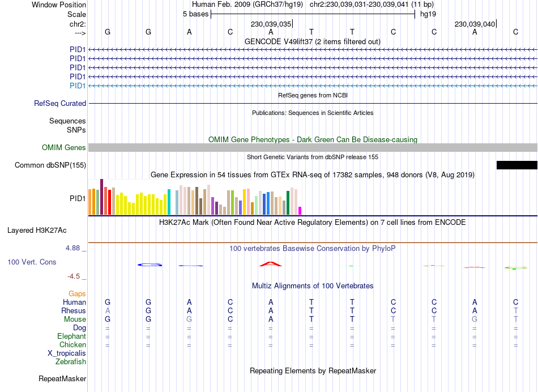
Task: Click the Mouse alignment row label
Action: [x=75, y=319]
